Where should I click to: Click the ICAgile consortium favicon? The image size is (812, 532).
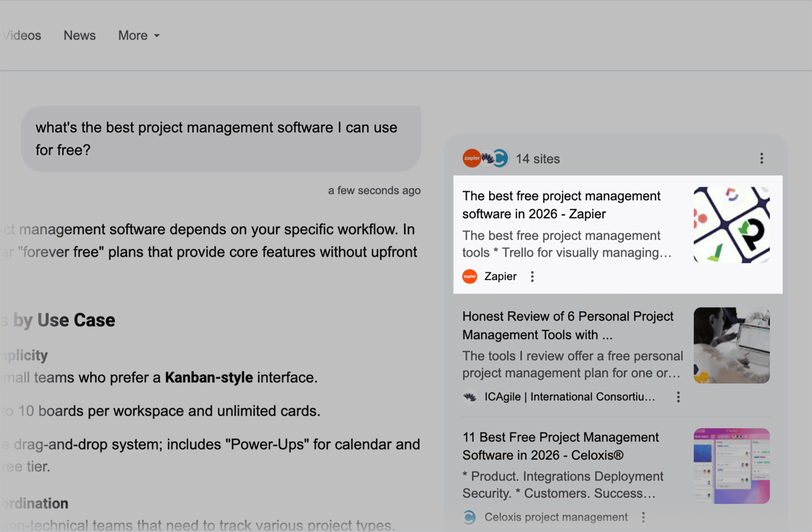click(x=470, y=397)
